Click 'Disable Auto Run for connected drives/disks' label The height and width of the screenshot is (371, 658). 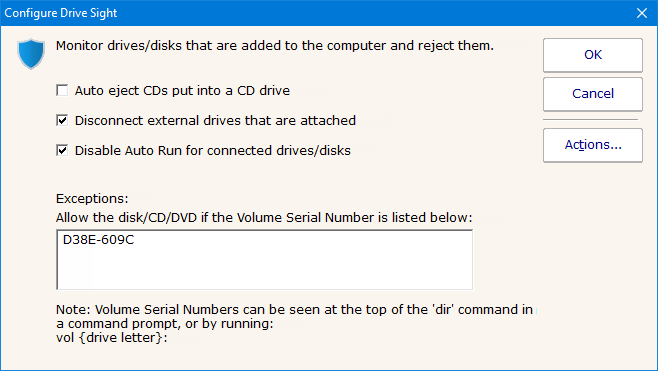click(x=213, y=151)
